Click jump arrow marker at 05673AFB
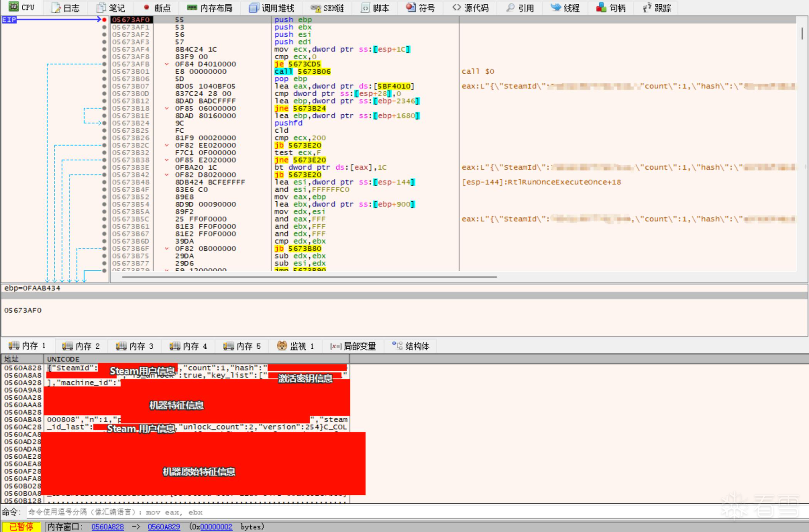Image resolution: width=809 pixels, height=532 pixels. (167, 64)
